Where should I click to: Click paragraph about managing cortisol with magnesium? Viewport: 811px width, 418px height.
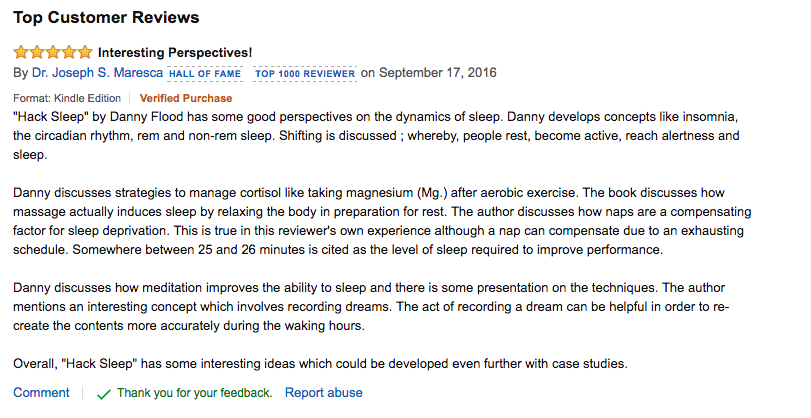point(382,221)
